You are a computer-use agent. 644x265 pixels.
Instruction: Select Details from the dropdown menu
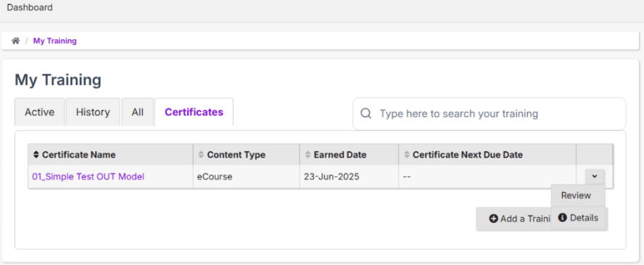[578, 217]
